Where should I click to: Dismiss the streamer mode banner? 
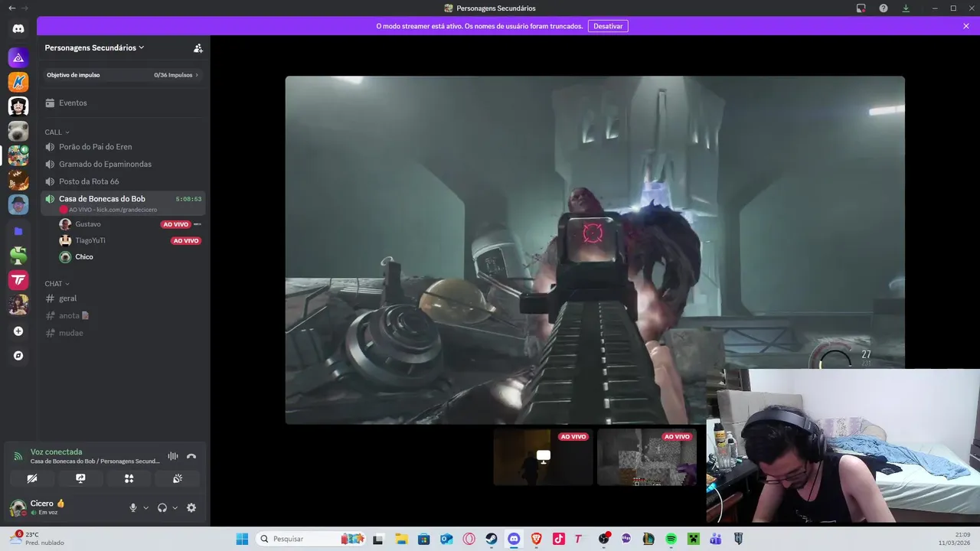coord(966,26)
